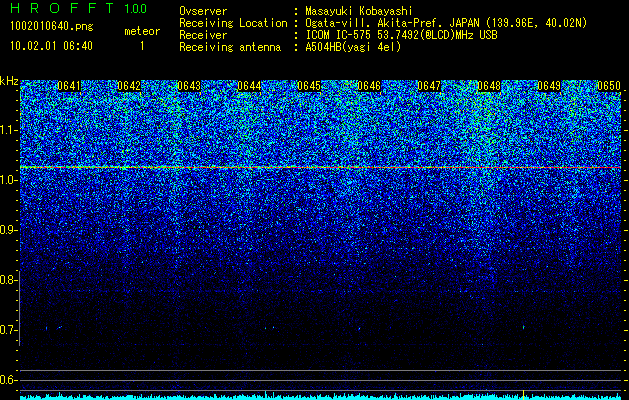
Task: Click the red carrier line in spectrogram
Action: [321, 167]
